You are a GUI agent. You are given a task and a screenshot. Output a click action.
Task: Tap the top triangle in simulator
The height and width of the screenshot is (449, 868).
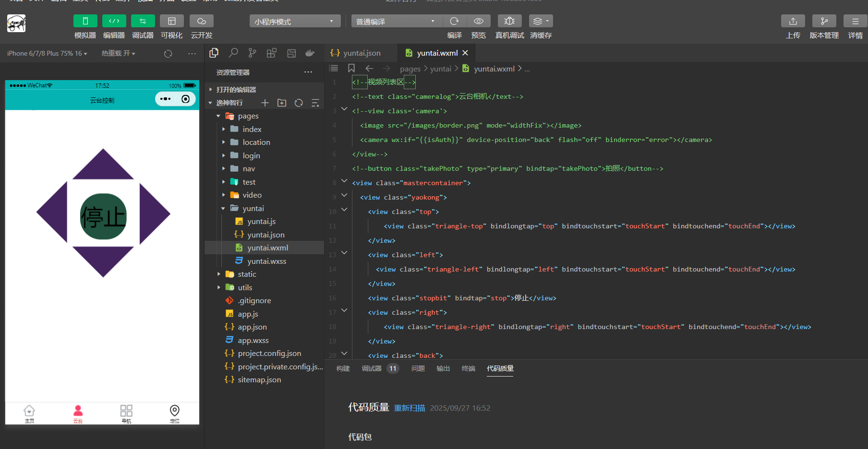coord(103,165)
